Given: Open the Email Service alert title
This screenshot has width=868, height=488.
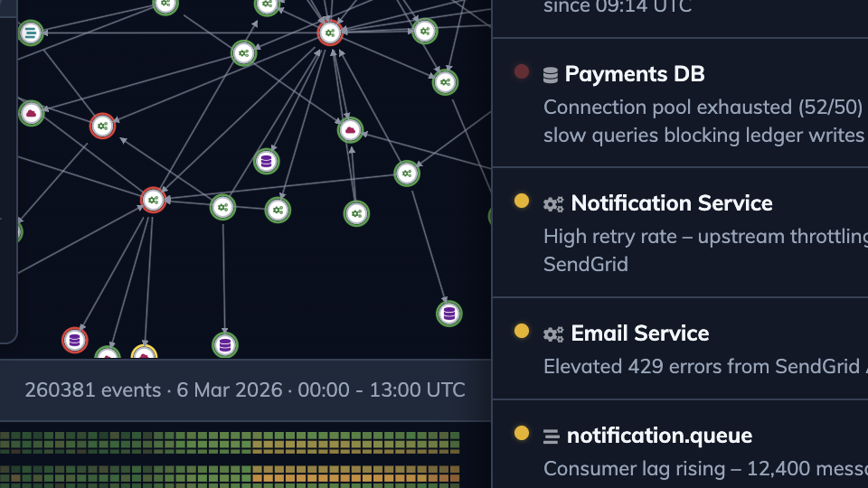Looking at the screenshot, I should click(640, 333).
